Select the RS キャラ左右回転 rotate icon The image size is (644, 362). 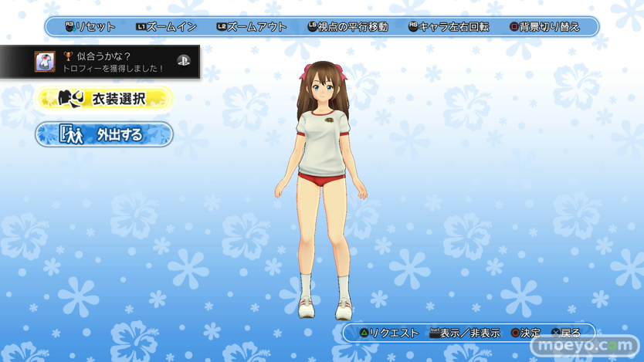click(413, 27)
